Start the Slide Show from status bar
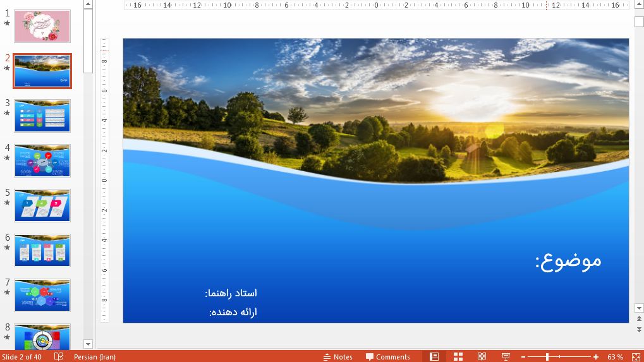Viewport: 644px width, 362px height. (506, 357)
